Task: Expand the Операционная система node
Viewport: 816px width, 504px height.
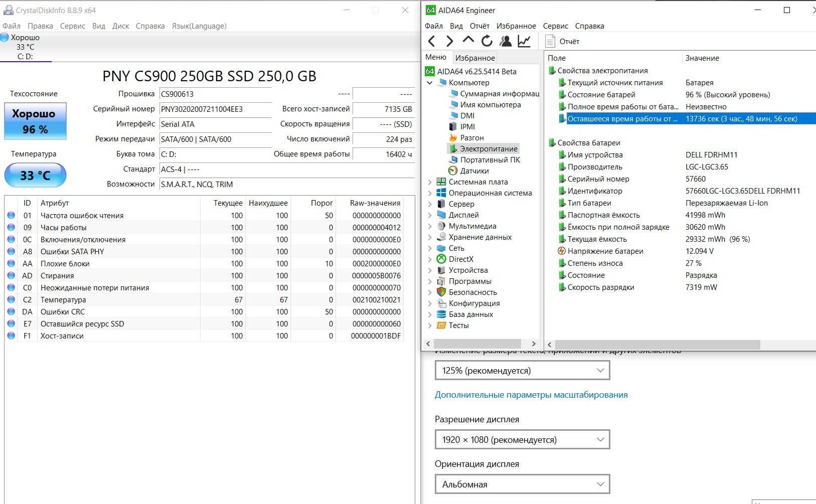Action: pyautogui.click(x=430, y=193)
